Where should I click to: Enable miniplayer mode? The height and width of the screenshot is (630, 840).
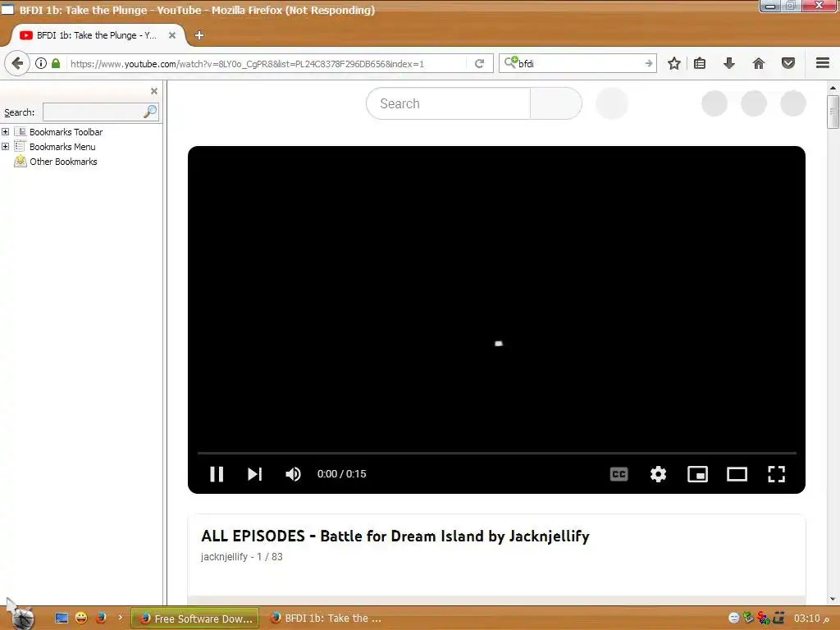[x=697, y=474]
